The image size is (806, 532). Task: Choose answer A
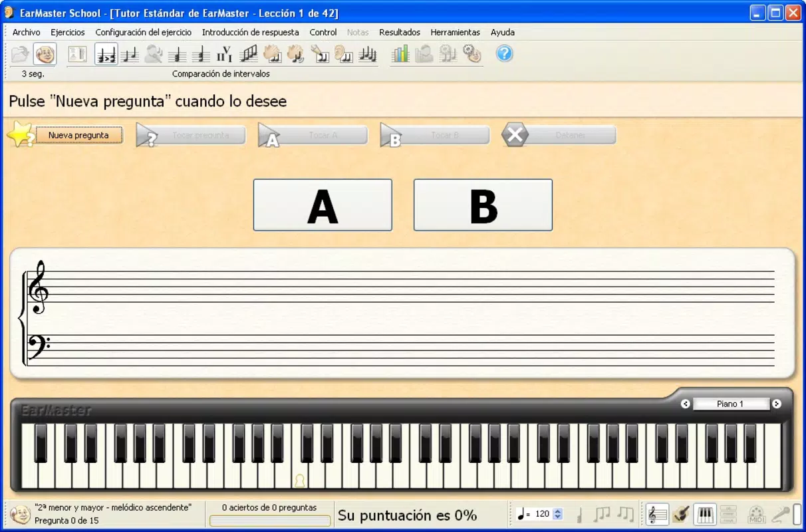[x=323, y=205]
